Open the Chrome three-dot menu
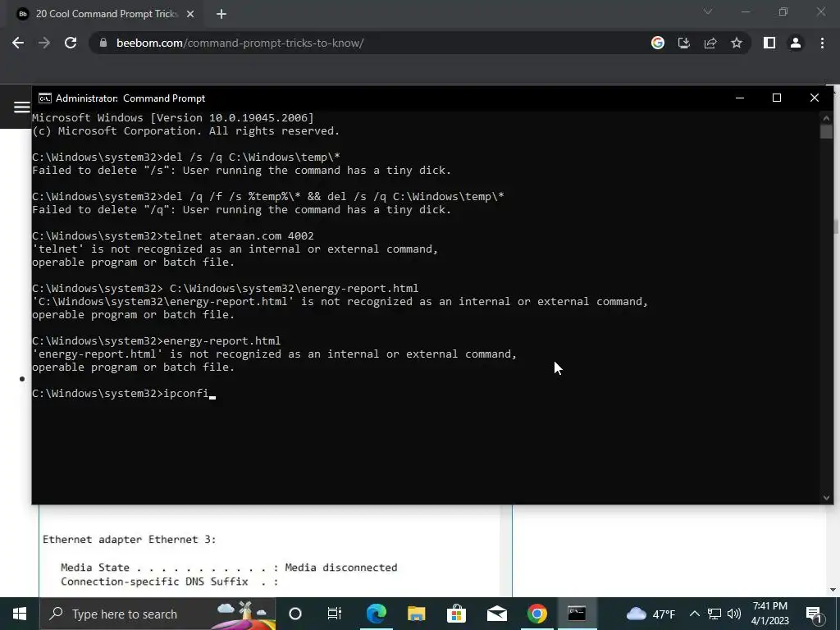The width and height of the screenshot is (840, 630). pos(822,43)
